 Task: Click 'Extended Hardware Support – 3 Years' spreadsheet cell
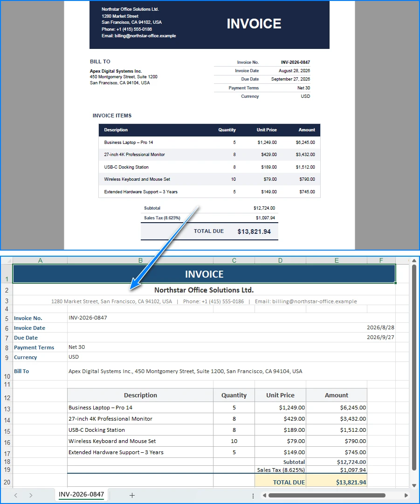coord(140,452)
